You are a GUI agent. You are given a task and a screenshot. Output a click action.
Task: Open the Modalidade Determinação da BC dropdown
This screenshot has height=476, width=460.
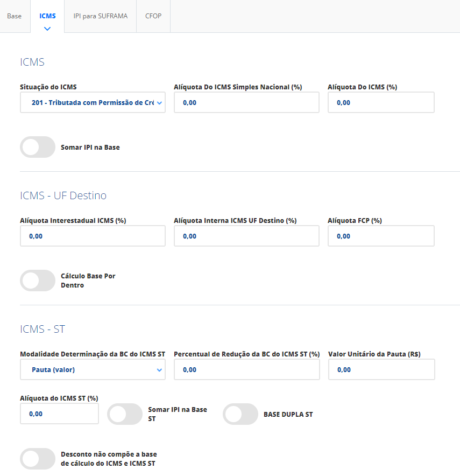[x=93, y=370]
